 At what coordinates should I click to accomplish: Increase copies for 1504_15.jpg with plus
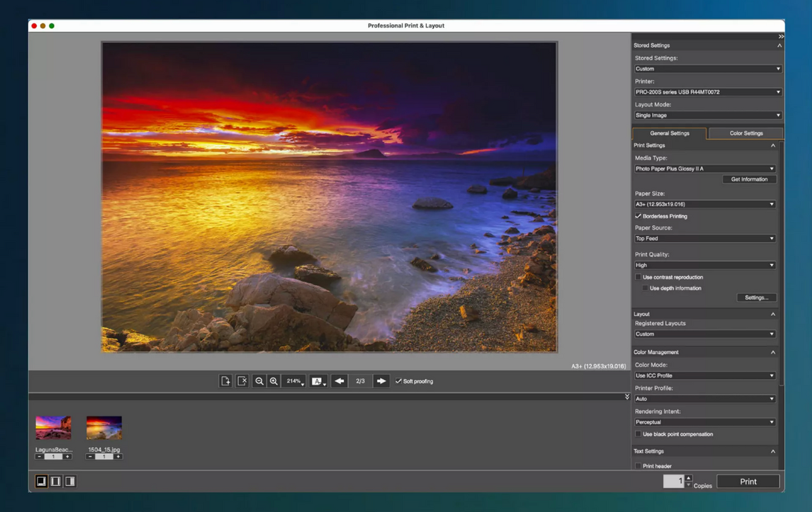[118, 456]
